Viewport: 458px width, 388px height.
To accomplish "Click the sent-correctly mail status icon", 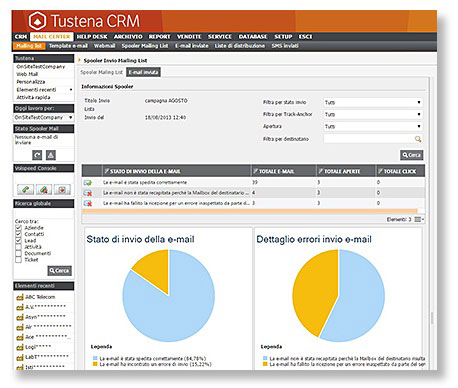I will [88, 183].
